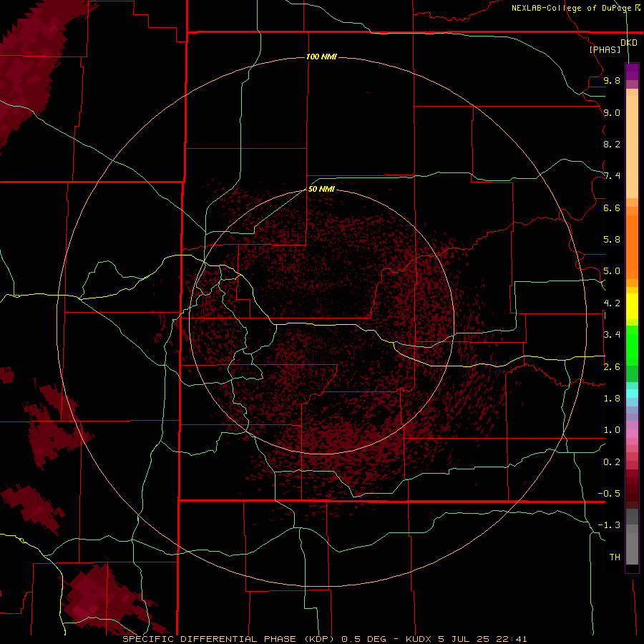The image size is (644, 644).
Task: Click the 3.4 scale label
Action: click(x=612, y=335)
